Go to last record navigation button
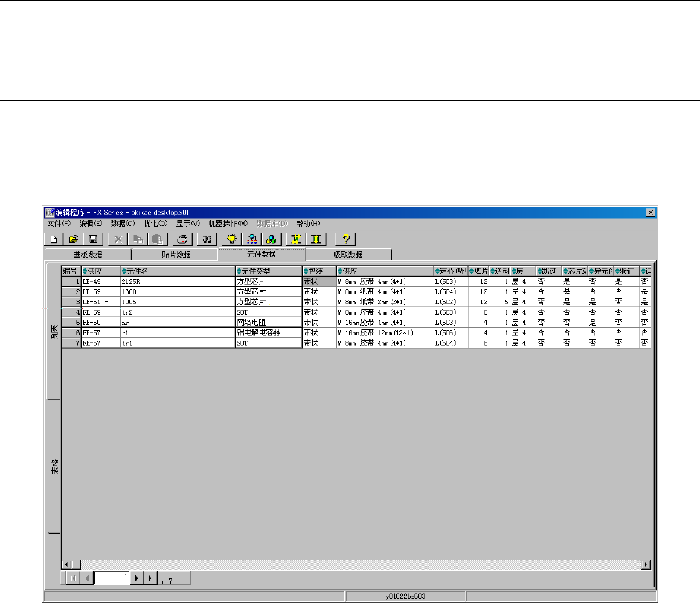Image resolution: width=700 pixels, height=603 pixels. coord(151,578)
